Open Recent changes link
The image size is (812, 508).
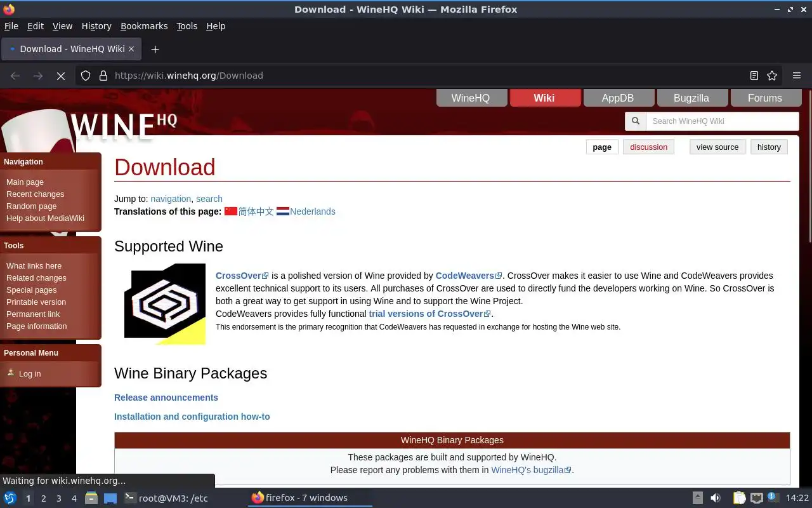click(x=35, y=194)
